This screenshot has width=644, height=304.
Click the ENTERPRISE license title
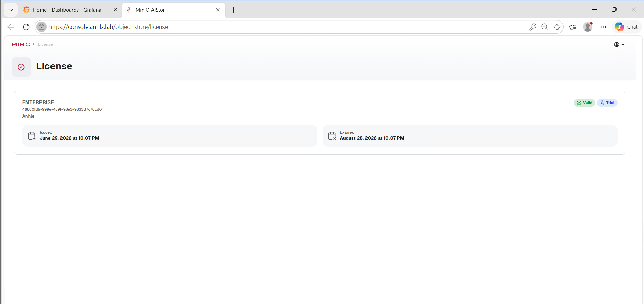(x=38, y=102)
